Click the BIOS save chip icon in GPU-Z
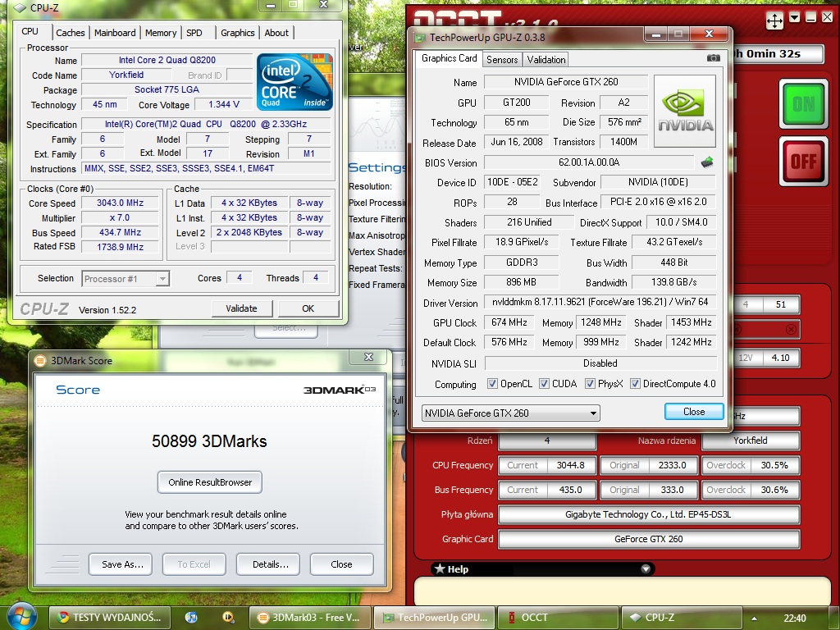 click(x=707, y=162)
